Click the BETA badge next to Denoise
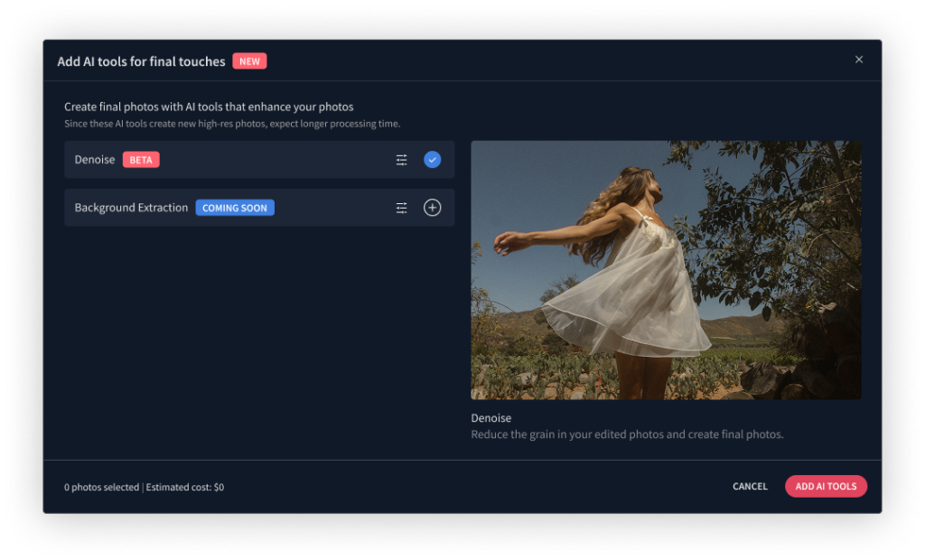Screen dimensions: 925x560 tap(141, 160)
